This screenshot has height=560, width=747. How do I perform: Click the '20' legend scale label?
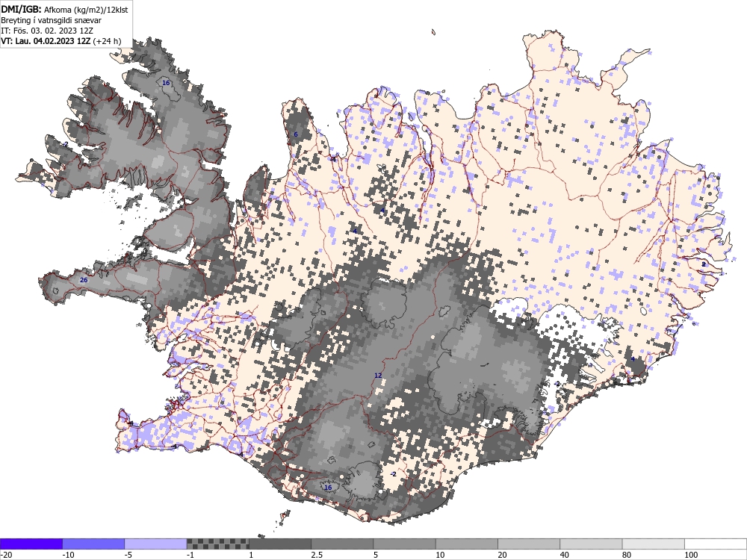pos(503,555)
